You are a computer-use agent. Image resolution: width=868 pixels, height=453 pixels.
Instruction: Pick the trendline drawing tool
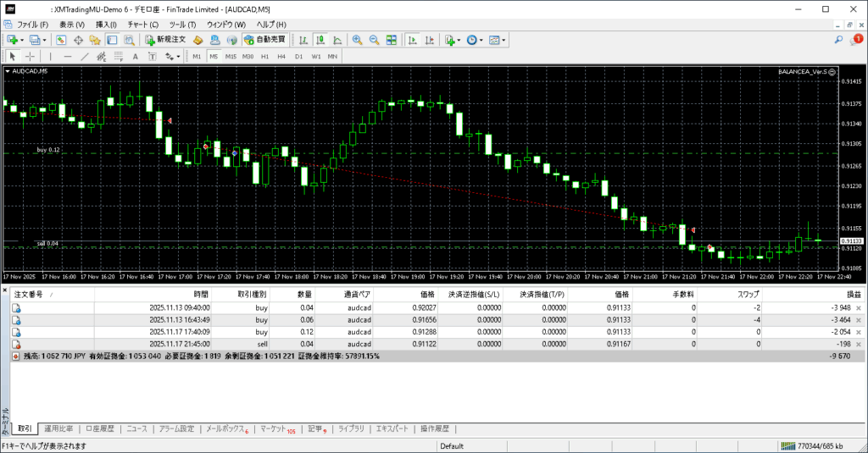pyautogui.click(x=85, y=57)
